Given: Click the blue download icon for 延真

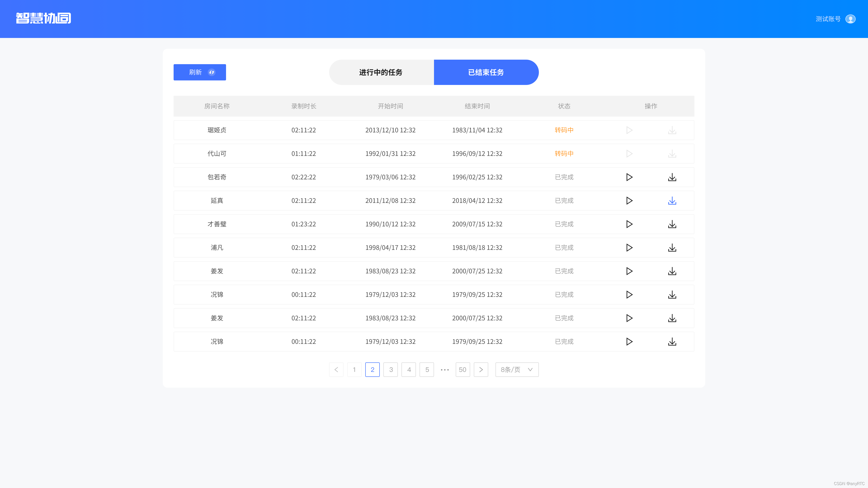Looking at the screenshot, I should [x=672, y=201].
